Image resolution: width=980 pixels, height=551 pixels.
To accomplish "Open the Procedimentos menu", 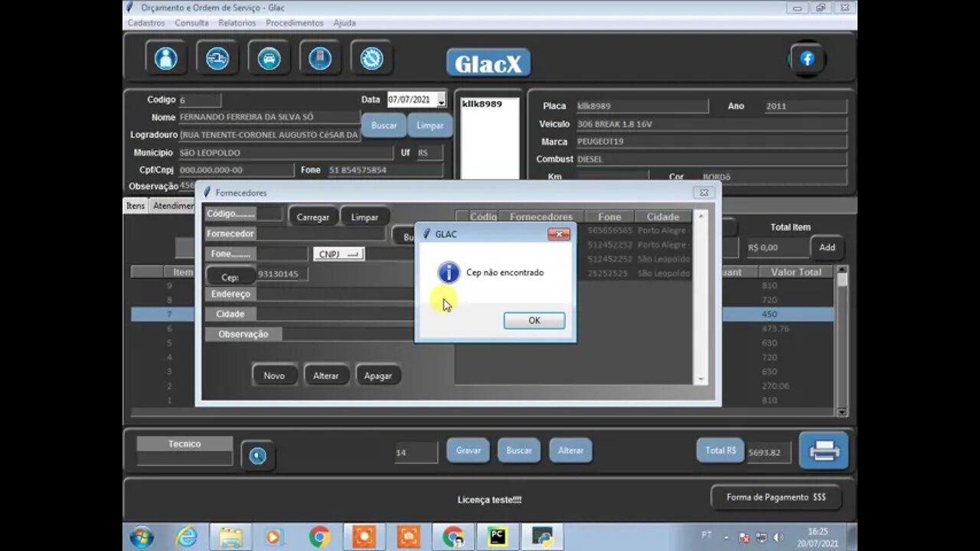I will [x=295, y=23].
